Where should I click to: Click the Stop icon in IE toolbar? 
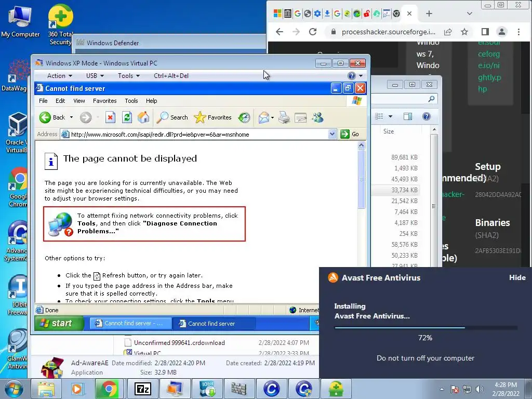coord(110,117)
